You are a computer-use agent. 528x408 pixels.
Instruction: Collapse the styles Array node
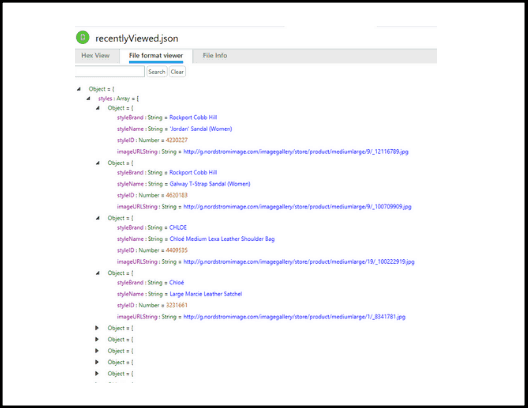pyautogui.click(x=88, y=98)
